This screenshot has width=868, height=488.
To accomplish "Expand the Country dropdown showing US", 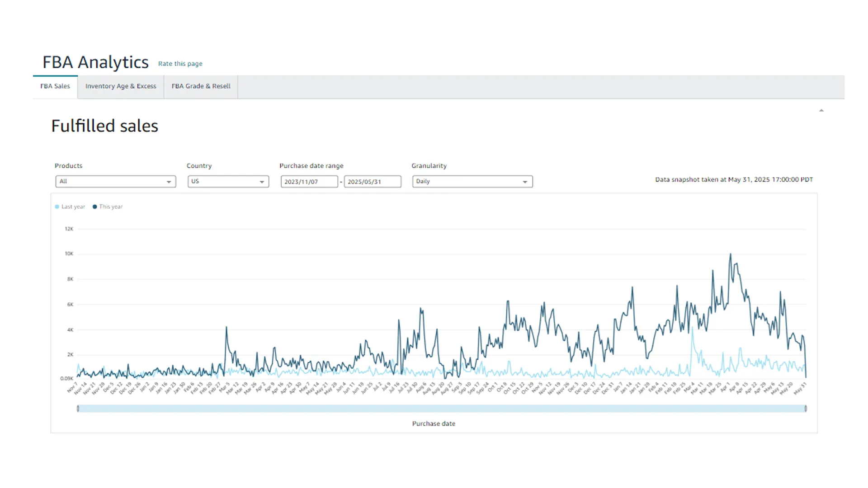I will [228, 182].
